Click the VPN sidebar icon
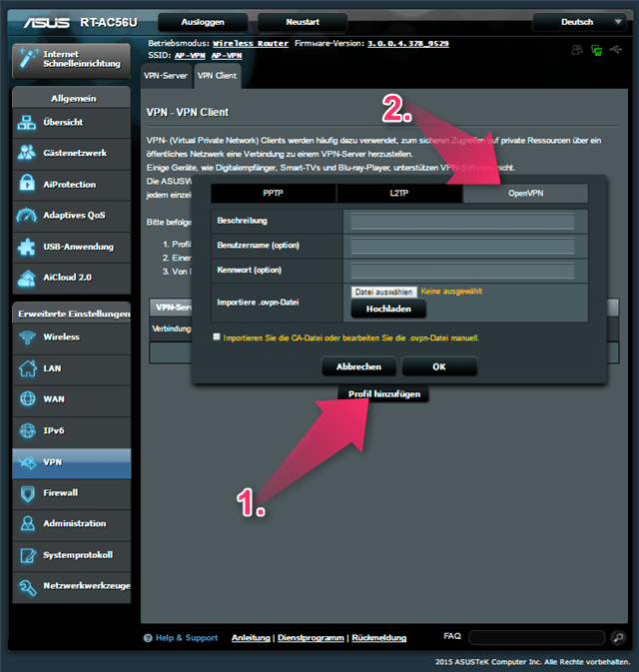The image size is (639, 672). [x=27, y=462]
